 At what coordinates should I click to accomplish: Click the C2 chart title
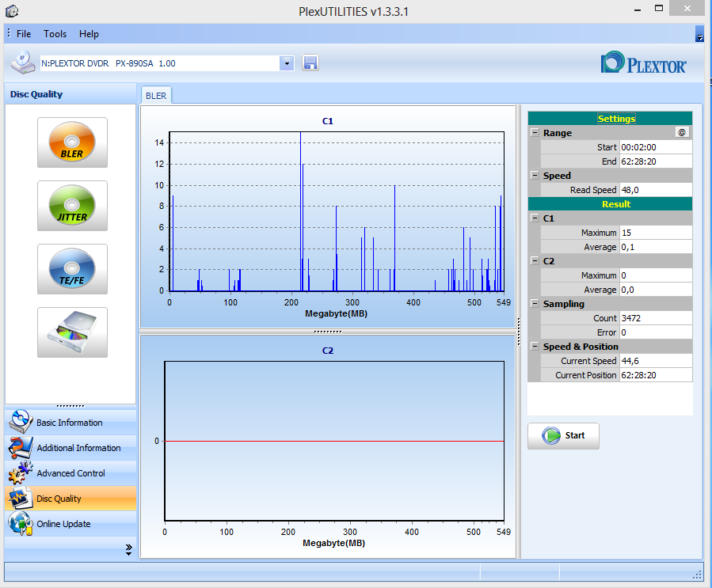[x=327, y=351]
